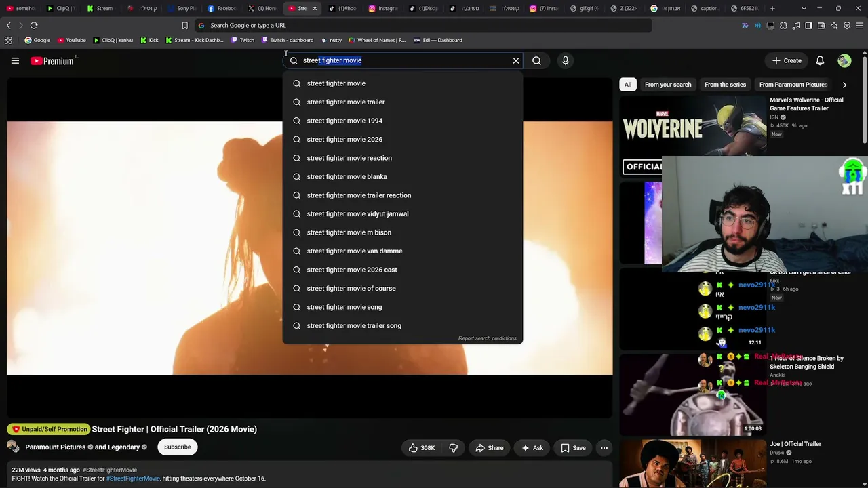Open the Kick bookmark
Screen dimensions: 868x488
pyautogui.click(x=149, y=40)
